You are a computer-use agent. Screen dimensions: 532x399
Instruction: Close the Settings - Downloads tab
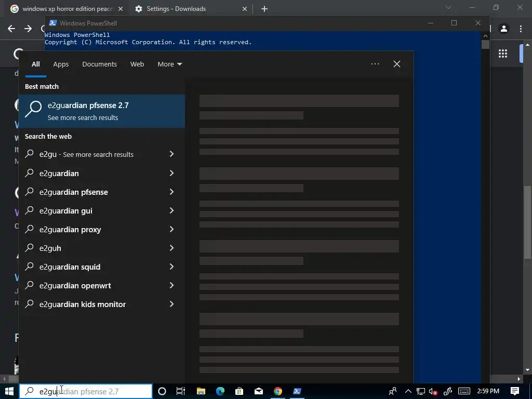(x=245, y=9)
